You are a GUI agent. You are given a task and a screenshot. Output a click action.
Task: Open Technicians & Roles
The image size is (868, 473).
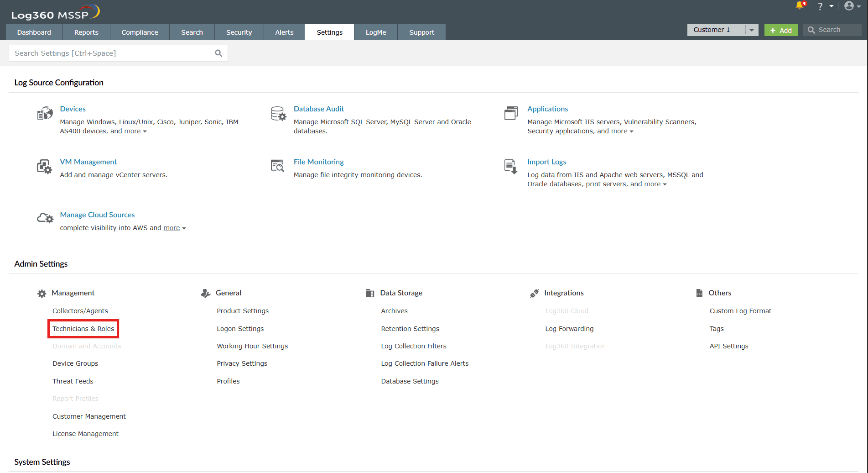click(83, 329)
